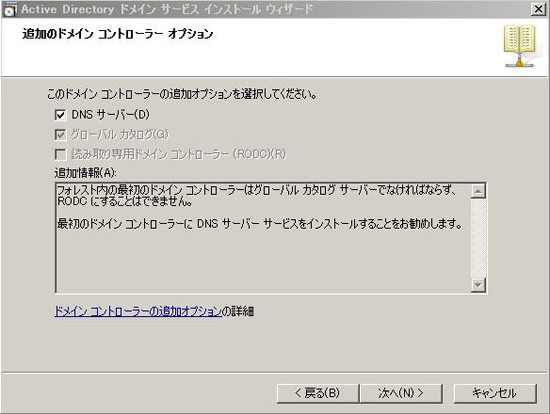Open the ドメイン コントローラーの追加オプション link

pos(139,311)
